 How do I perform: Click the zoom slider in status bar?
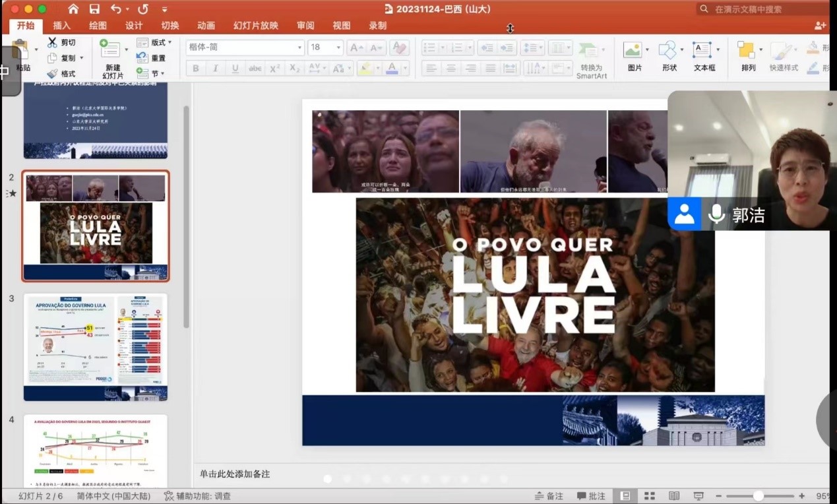pos(759,496)
